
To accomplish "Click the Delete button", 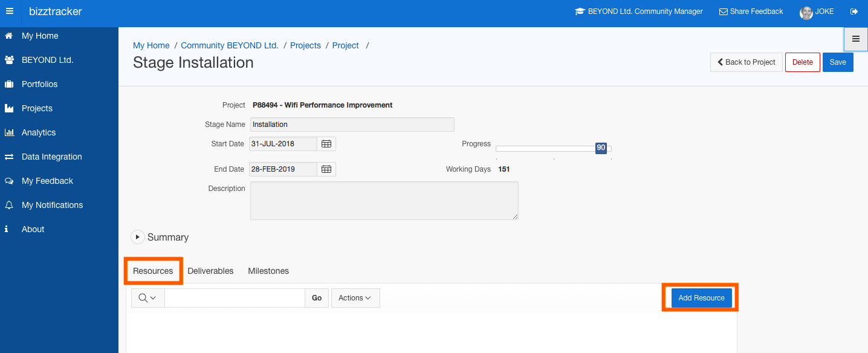I will click(803, 62).
